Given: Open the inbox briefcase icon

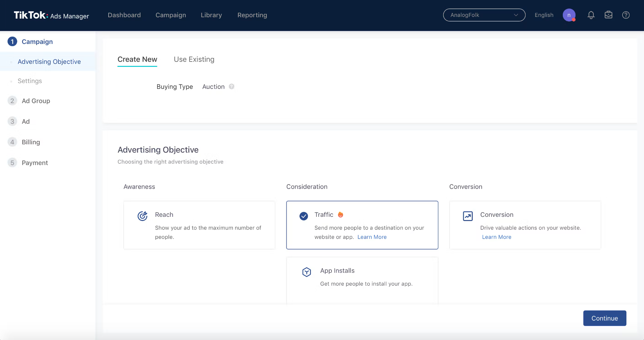Looking at the screenshot, I should (x=608, y=15).
